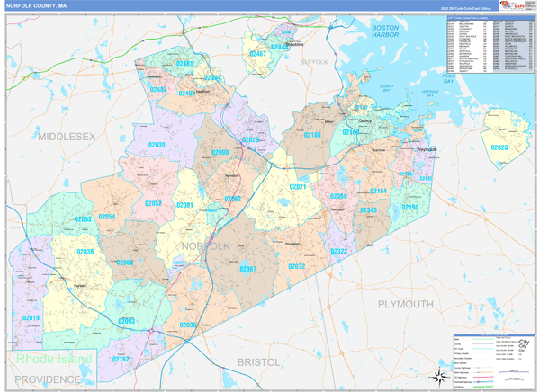Select ZIP code 02025 region
Image resolution: width=540 pixels, height=392 pixels.
point(499,147)
